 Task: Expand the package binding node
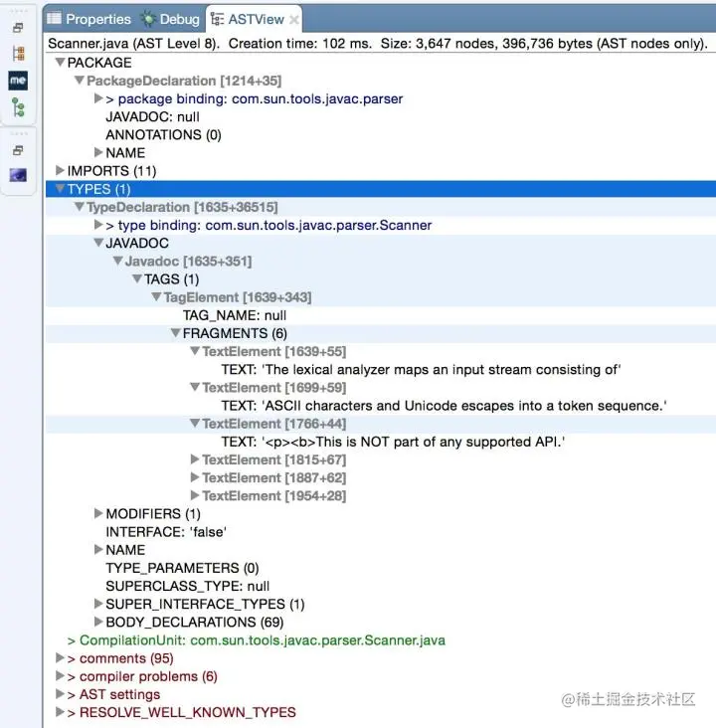(x=98, y=98)
